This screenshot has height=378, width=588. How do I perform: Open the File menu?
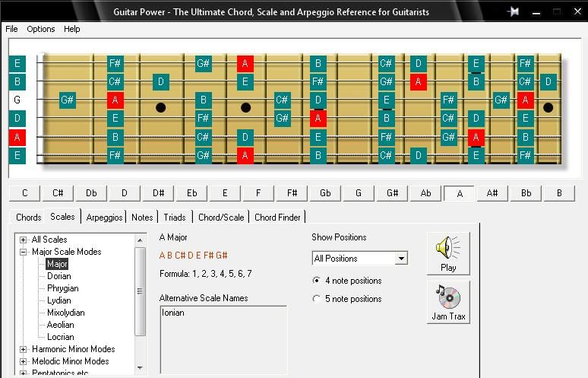point(11,29)
